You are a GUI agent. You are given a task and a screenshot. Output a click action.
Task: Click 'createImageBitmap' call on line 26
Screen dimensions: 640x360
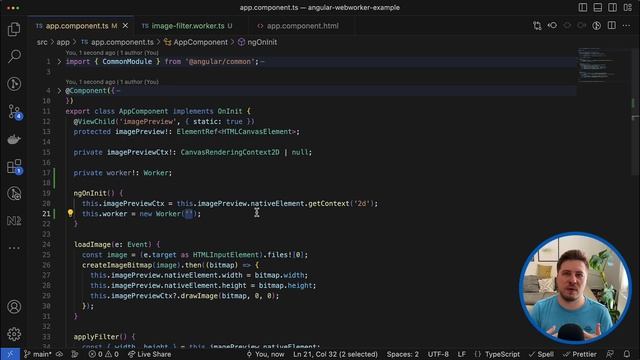click(x=117, y=265)
